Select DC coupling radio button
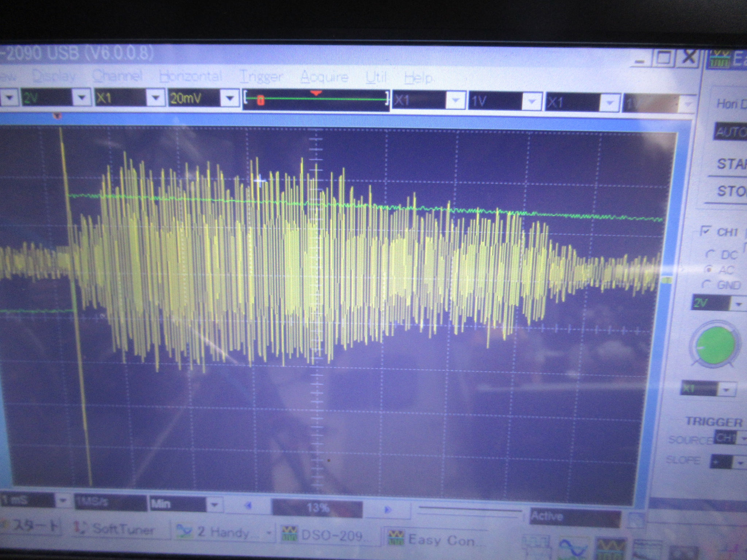Screen dimensions: 747x560 (x=711, y=254)
